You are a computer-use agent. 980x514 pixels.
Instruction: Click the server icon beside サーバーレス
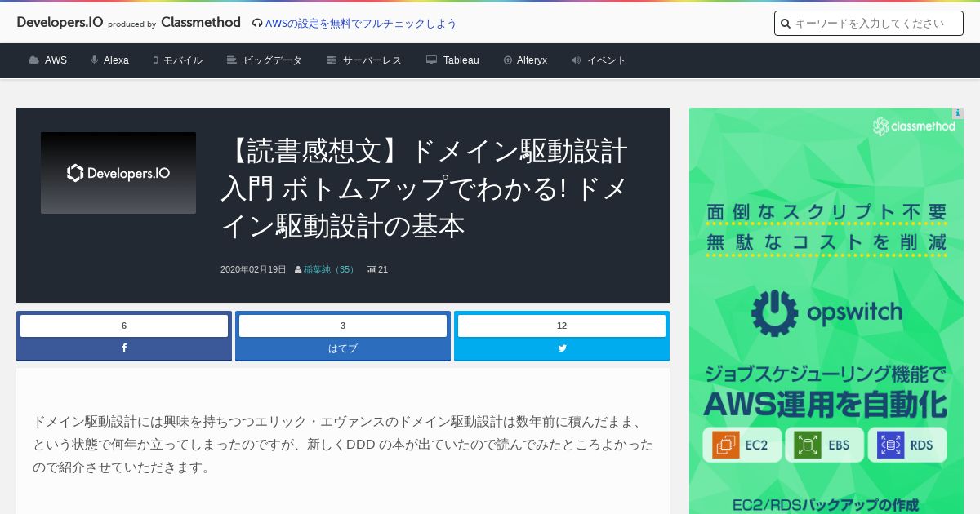(332, 60)
